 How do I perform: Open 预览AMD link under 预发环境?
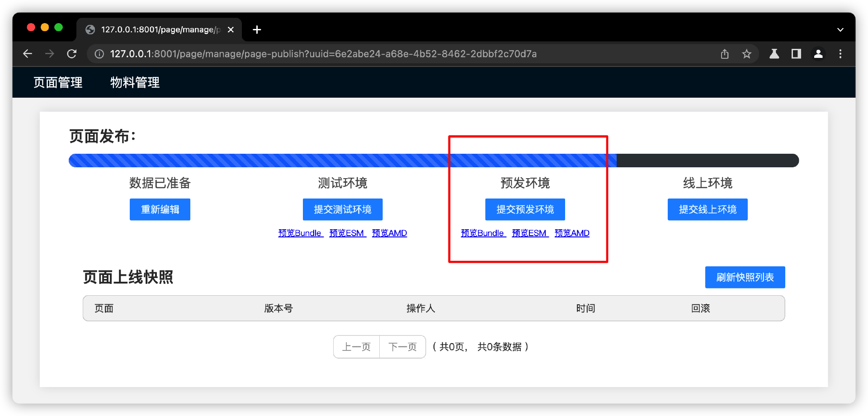coord(572,233)
